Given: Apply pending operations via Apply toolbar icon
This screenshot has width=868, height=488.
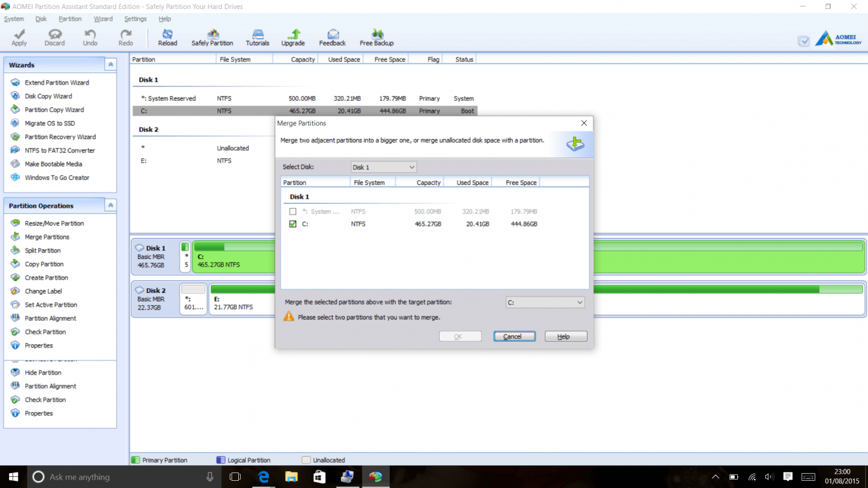Looking at the screenshot, I should click(x=18, y=36).
